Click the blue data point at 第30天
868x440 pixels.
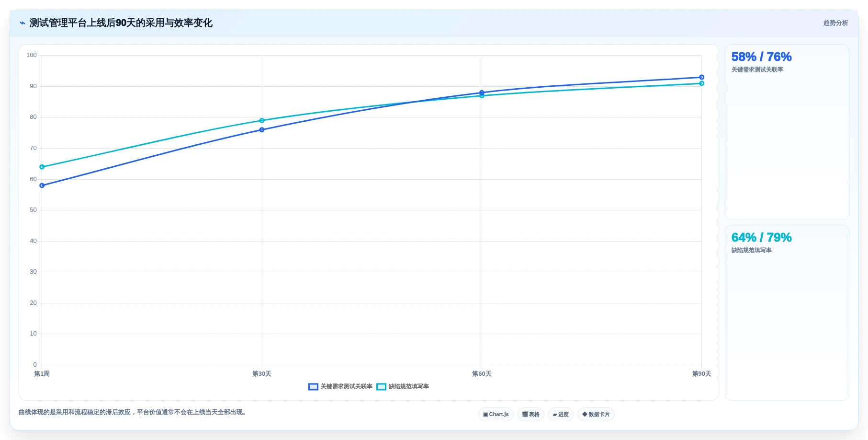[x=262, y=130]
